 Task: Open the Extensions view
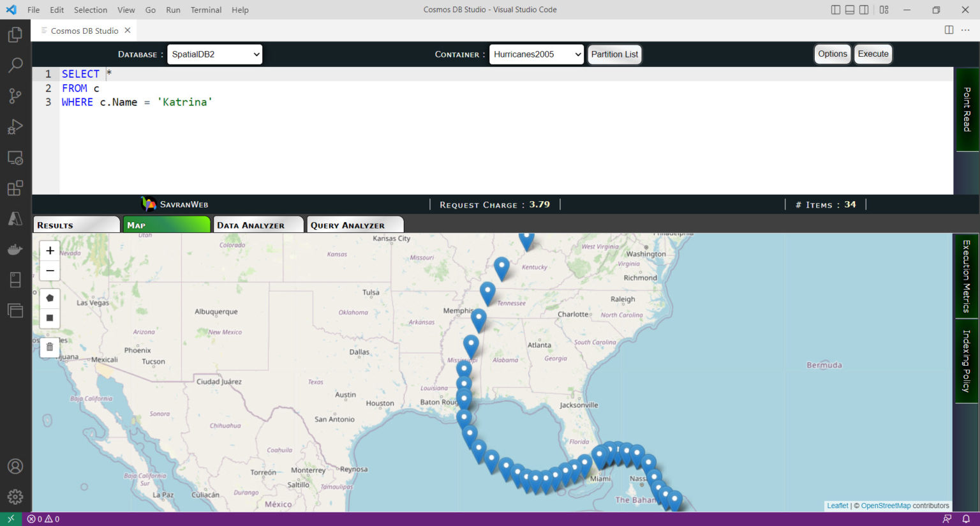click(x=15, y=188)
